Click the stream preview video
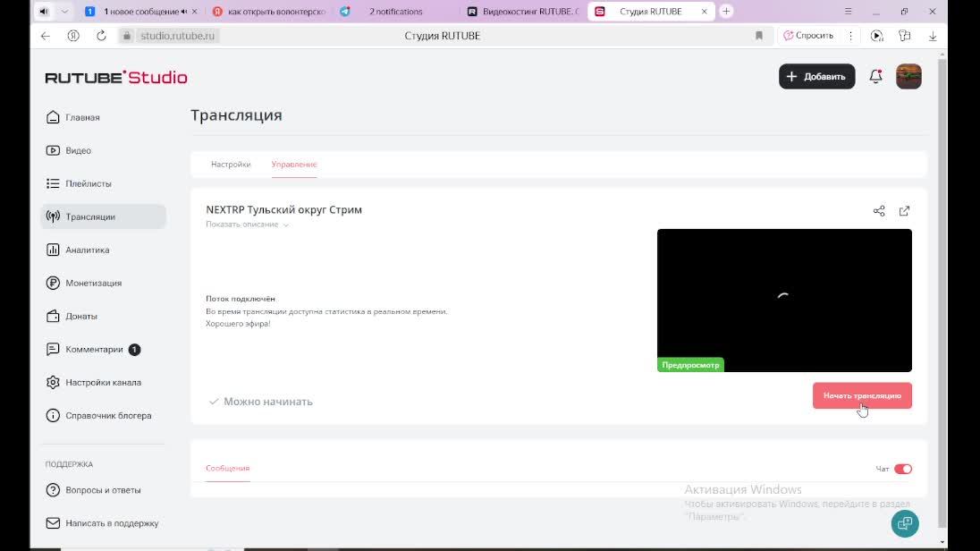Viewport: 980px width, 551px height. tap(784, 301)
